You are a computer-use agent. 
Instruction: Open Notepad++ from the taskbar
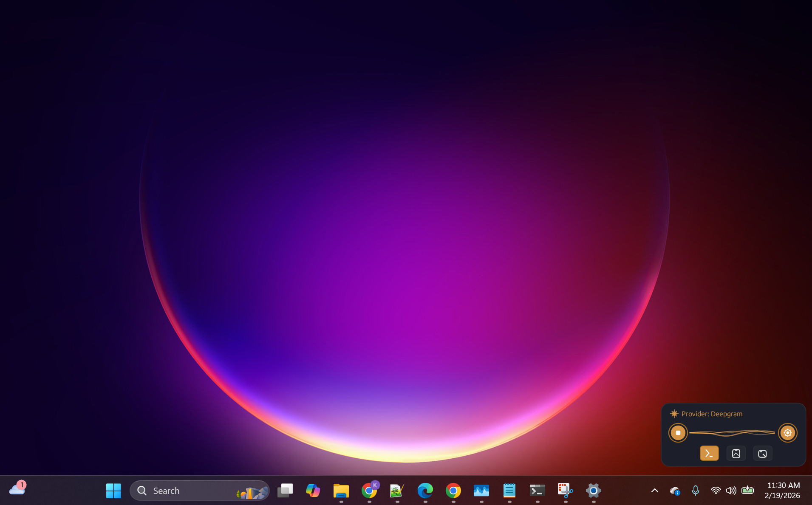click(x=396, y=491)
